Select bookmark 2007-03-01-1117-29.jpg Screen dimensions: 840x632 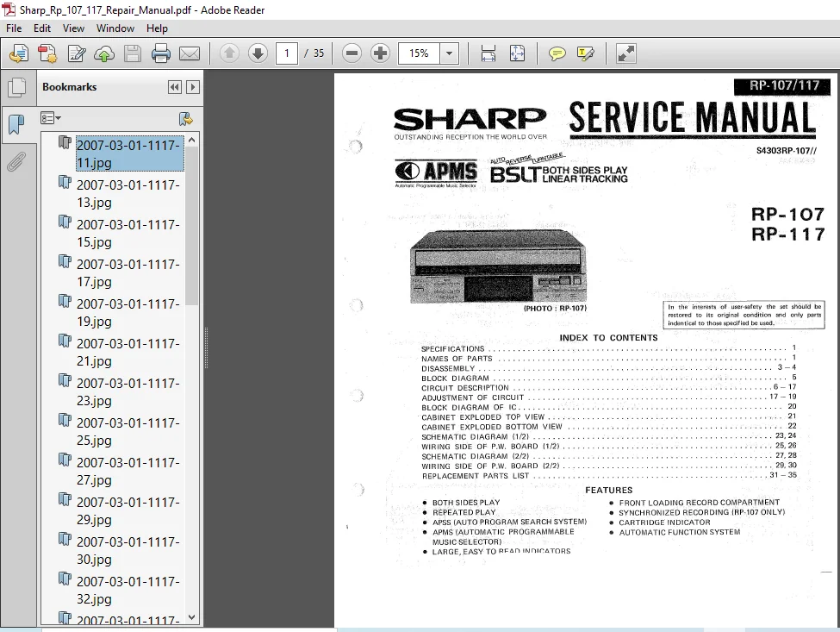tap(128, 510)
